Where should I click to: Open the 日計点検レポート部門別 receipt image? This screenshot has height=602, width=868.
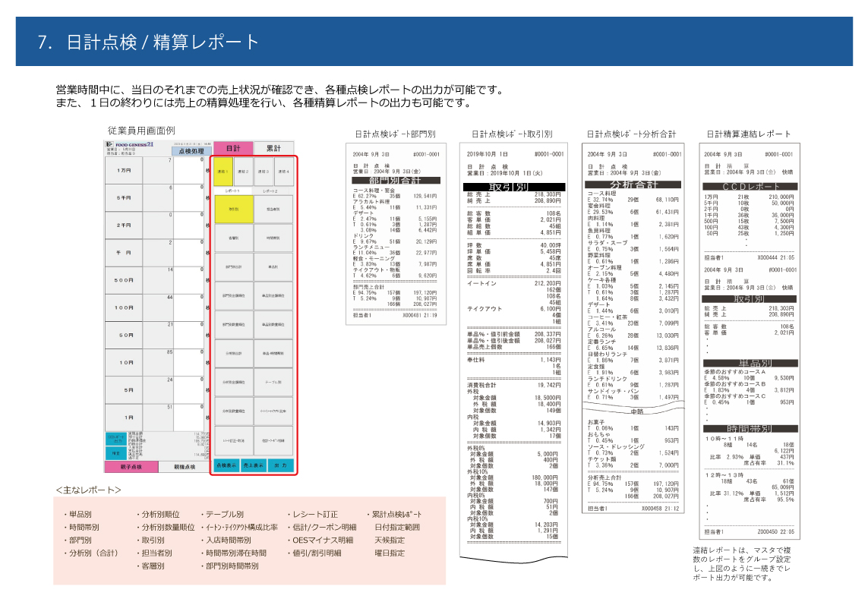[x=396, y=234]
